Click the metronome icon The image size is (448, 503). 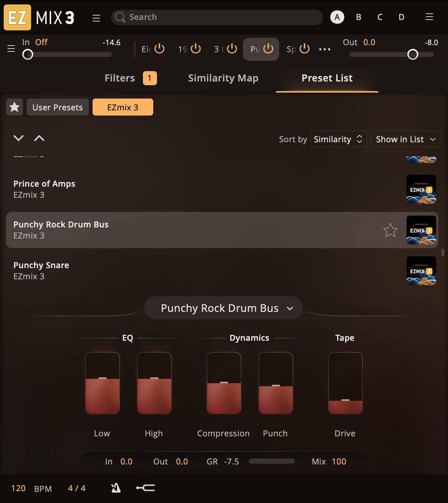pyautogui.click(x=116, y=488)
